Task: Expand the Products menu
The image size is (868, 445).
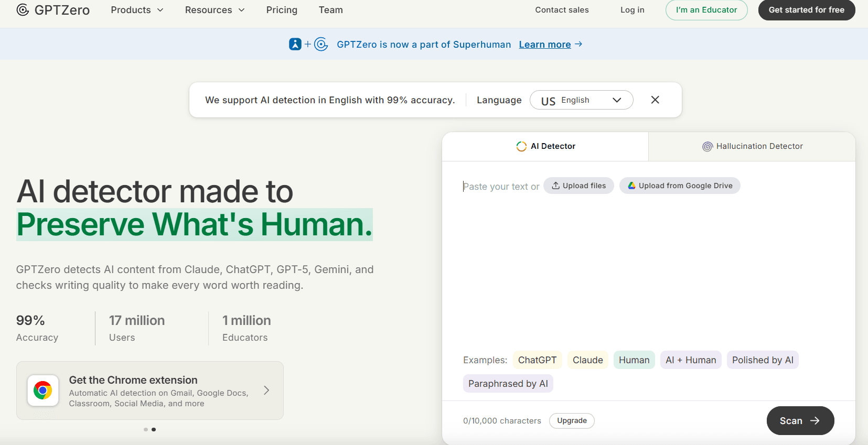Action: click(x=137, y=10)
